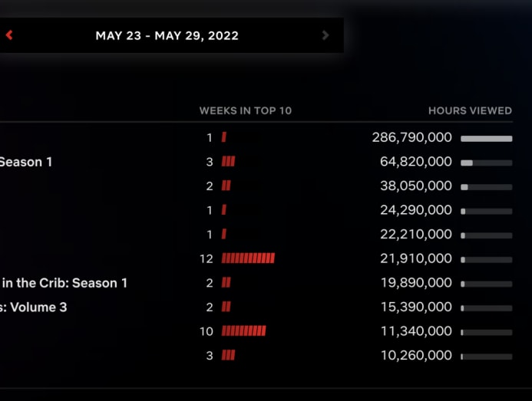Go to next week with gray arrow
The image size is (532, 401).
[x=325, y=35]
